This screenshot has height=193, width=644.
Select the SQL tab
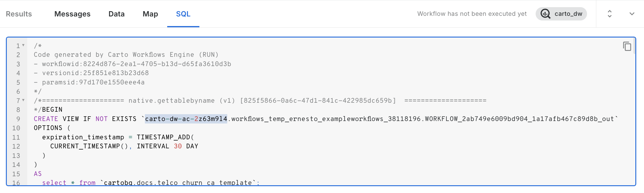pos(183,14)
